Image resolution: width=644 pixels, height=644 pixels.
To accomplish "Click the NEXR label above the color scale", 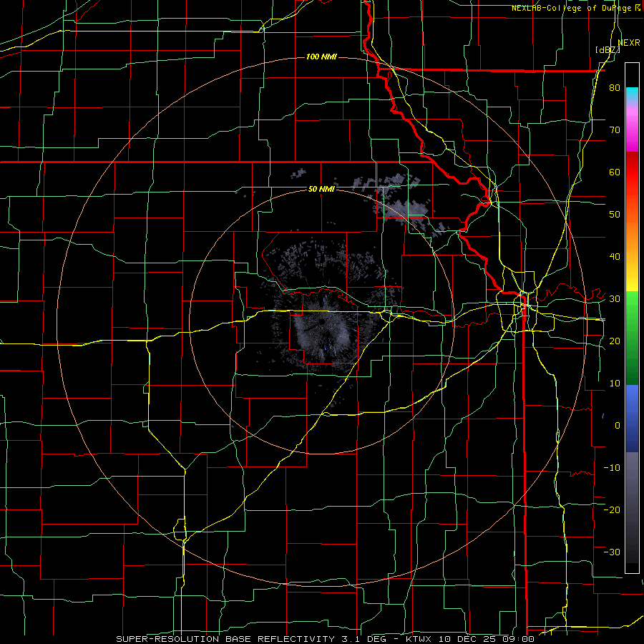I will [x=629, y=43].
